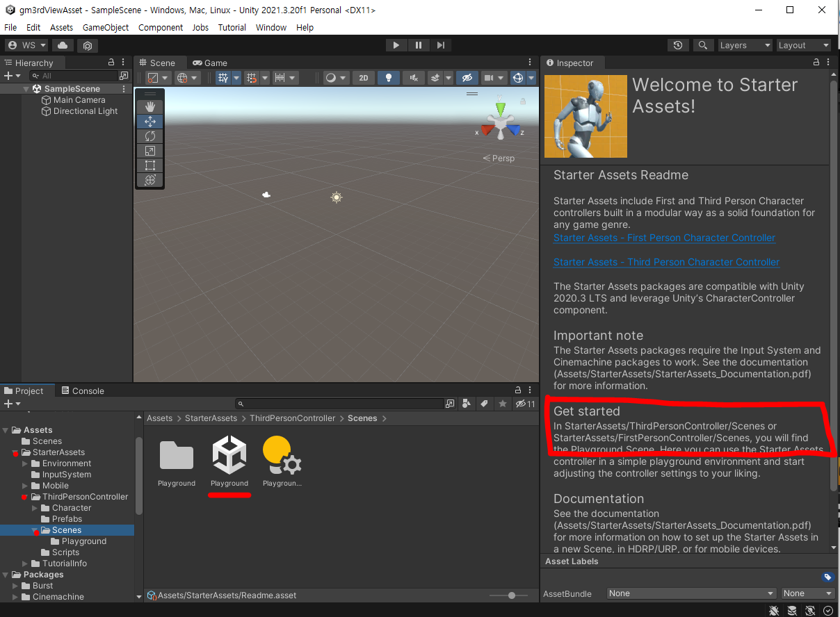Open the Layout dropdown
The height and width of the screenshot is (617, 840).
pos(805,45)
